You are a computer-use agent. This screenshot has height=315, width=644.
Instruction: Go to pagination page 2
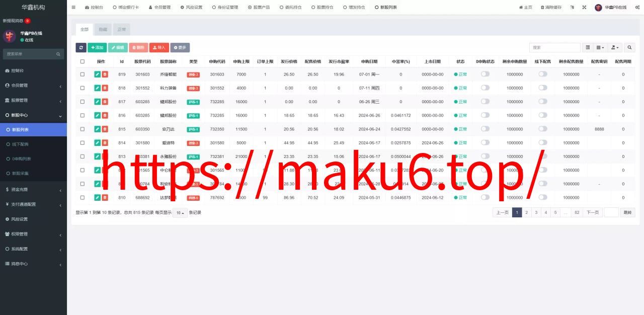[x=527, y=212]
